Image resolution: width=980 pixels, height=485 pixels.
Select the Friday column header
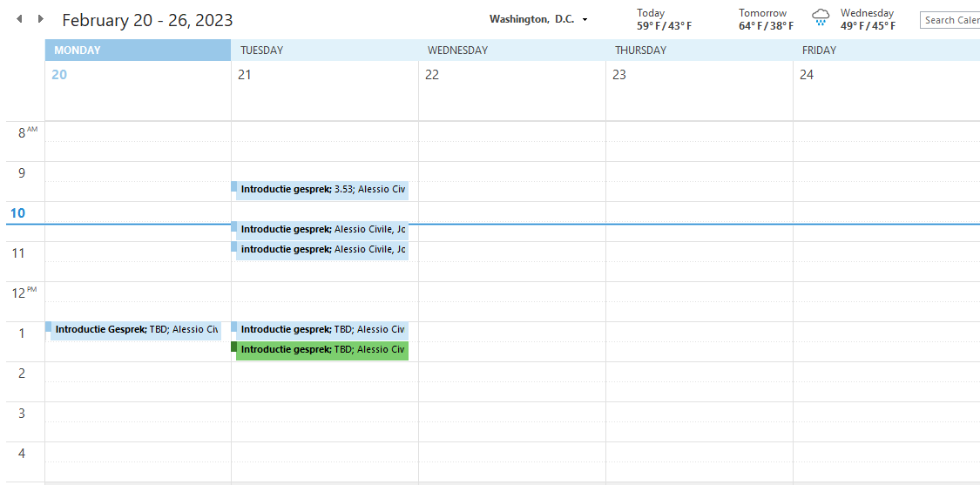886,51
